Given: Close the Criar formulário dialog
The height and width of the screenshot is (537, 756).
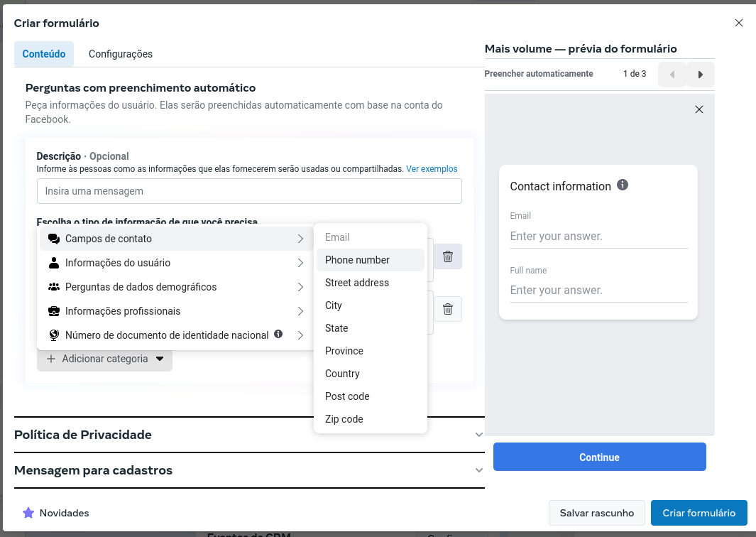Looking at the screenshot, I should (739, 23).
